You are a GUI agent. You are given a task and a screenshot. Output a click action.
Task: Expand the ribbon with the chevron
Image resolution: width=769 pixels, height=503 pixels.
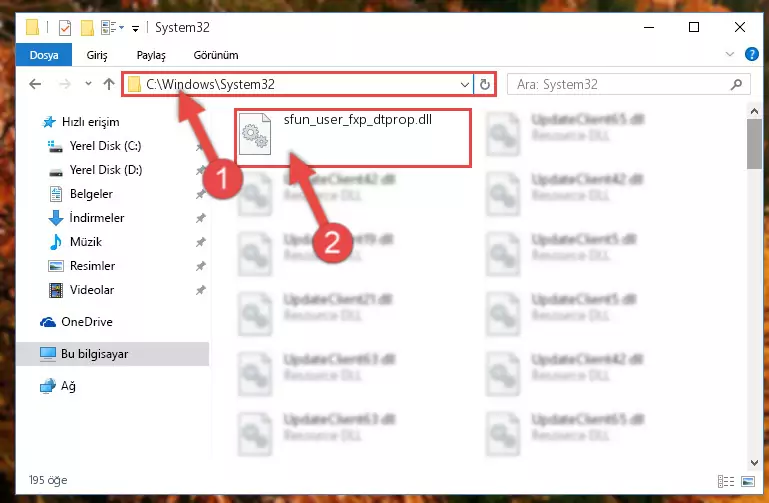click(730, 54)
